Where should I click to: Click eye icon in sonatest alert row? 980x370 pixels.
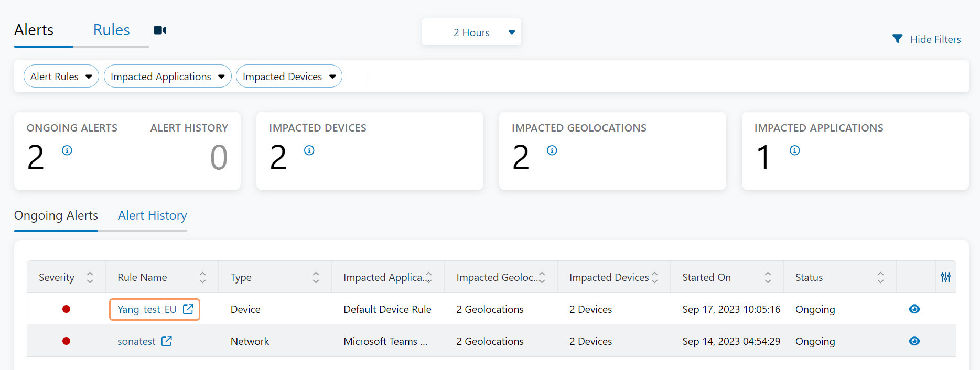914,341
